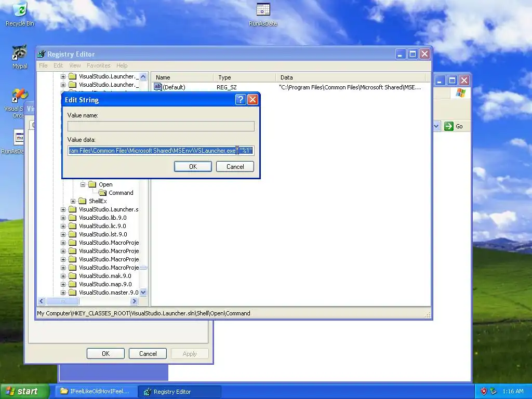The image size is (532, 399).
Task: Click the registry path in the status bar
Action: [143, 313]
